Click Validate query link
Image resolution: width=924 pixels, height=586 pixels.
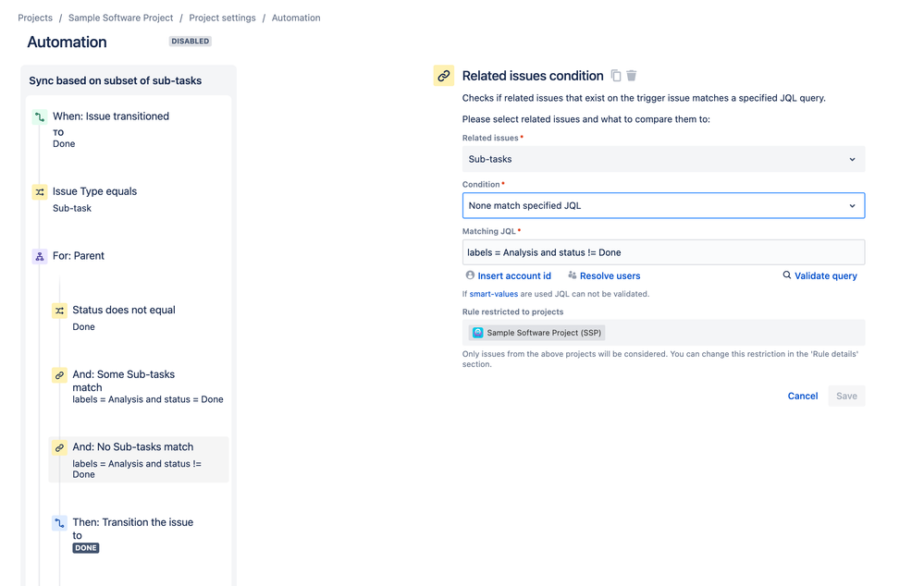coord(826,275)
